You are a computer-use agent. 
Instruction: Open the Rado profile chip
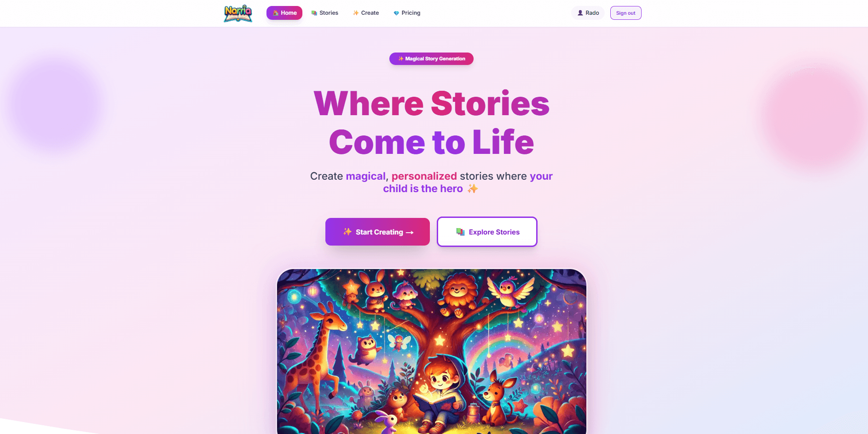click(588, 13)
